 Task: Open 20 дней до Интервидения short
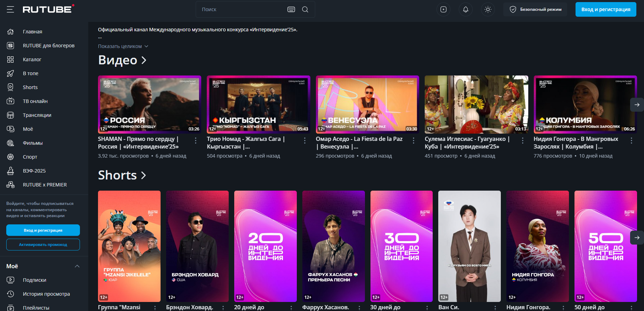(266, 246)
